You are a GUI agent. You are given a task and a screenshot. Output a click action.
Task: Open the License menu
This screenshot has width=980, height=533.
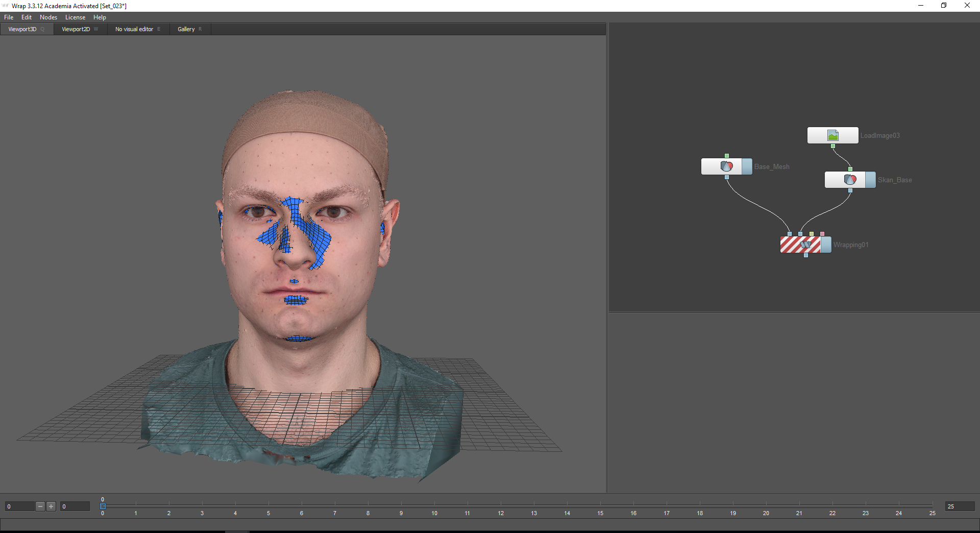click(x=75, y=17)
